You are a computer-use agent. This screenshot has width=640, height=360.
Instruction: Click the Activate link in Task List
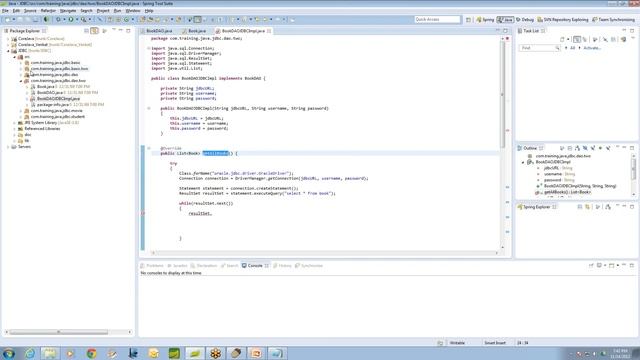tap(592, 48)
